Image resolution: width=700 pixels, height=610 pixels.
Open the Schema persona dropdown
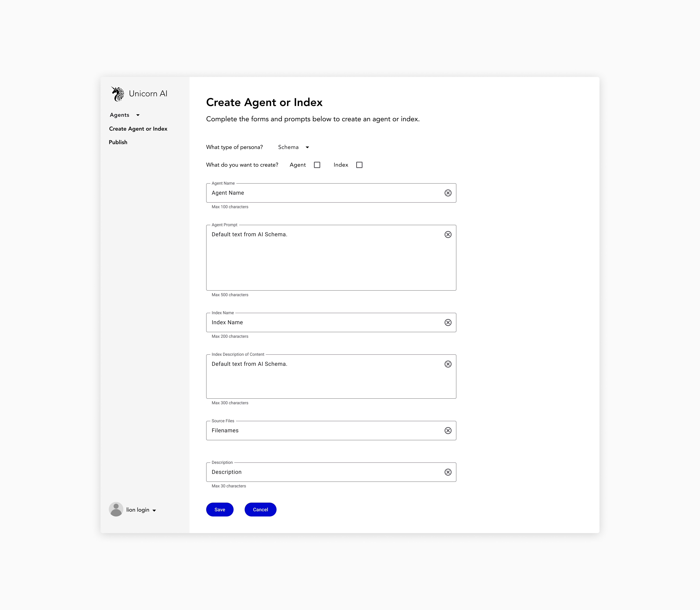click(294, 147)
